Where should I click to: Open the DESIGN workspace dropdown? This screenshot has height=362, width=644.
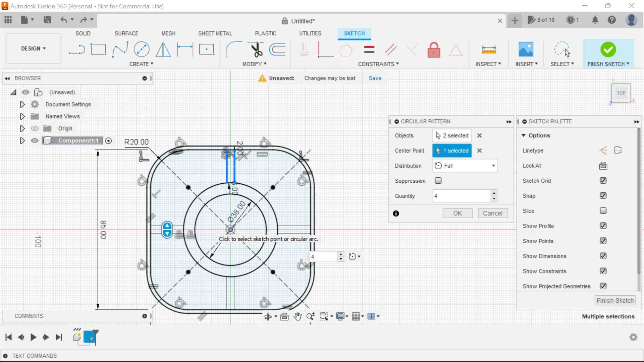coord(34,49)
